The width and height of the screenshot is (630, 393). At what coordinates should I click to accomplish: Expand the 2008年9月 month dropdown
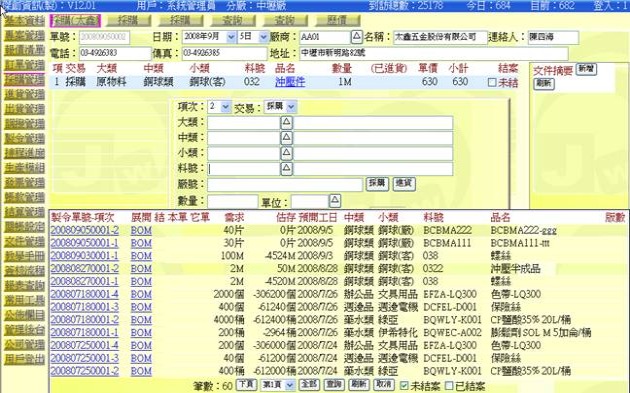(x=209, y=37)
